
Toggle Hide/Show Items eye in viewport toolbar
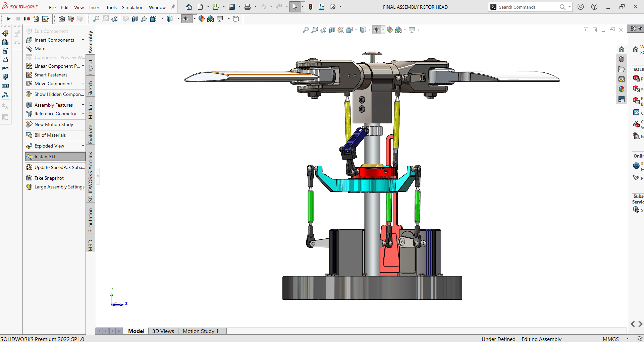(x=376, y=30)
